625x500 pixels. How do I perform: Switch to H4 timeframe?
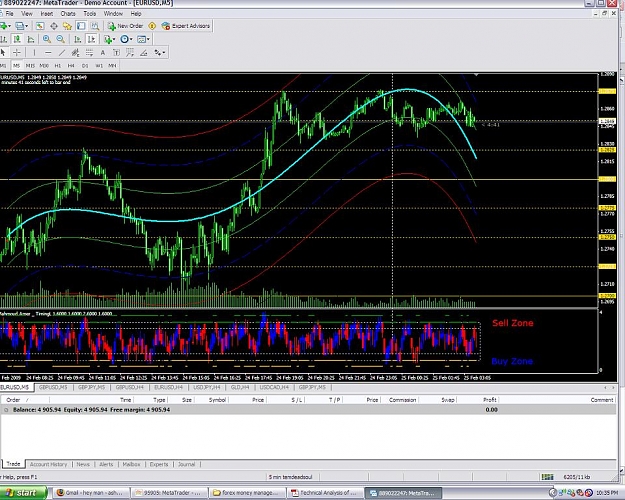71,66
